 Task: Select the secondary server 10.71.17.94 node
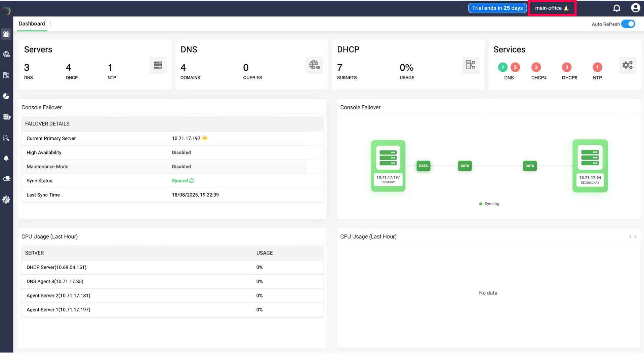point(590,166)
